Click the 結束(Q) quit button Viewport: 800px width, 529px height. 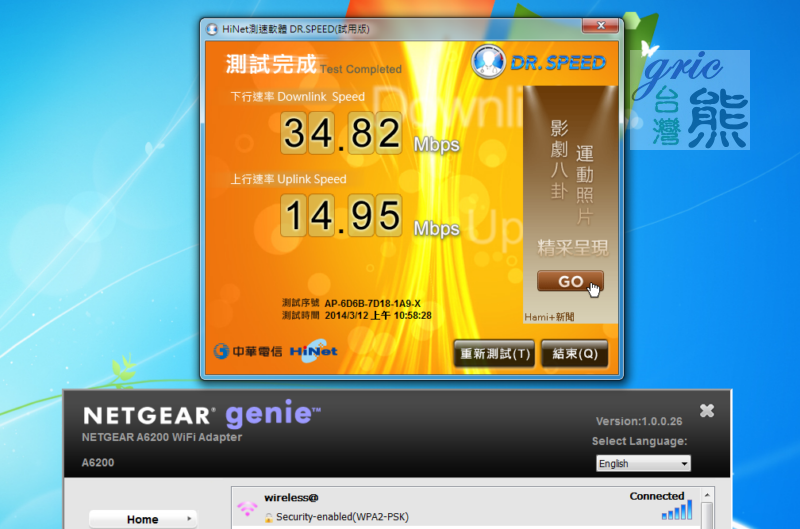pos(574,354)
